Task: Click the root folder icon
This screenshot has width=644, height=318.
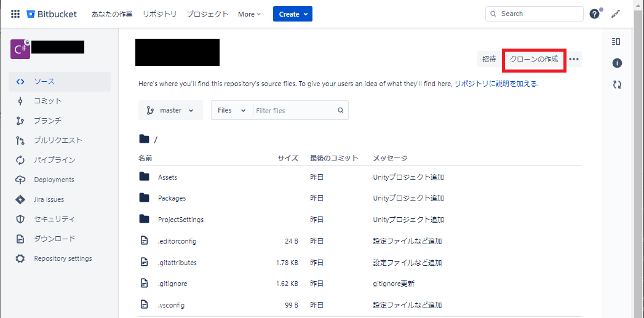Action: click(144, 139)
